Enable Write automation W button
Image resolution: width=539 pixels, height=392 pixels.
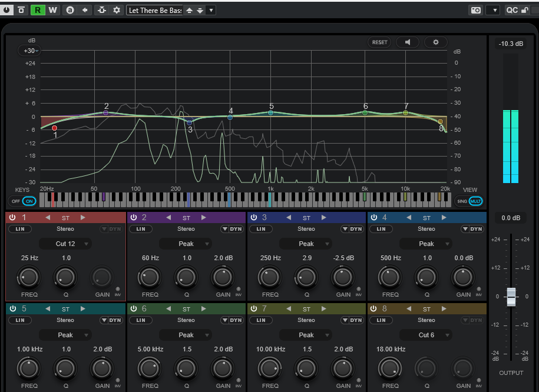point(52,10)
